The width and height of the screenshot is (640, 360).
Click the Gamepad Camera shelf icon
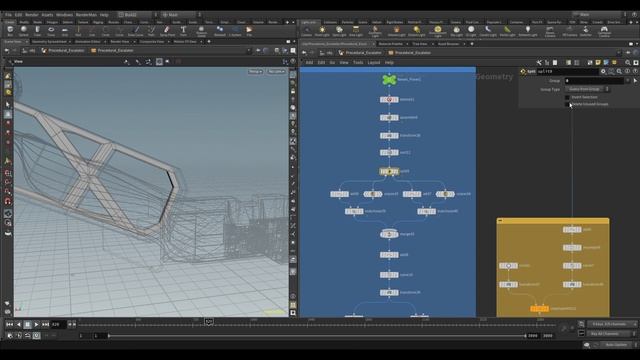[x=604, y=31]
